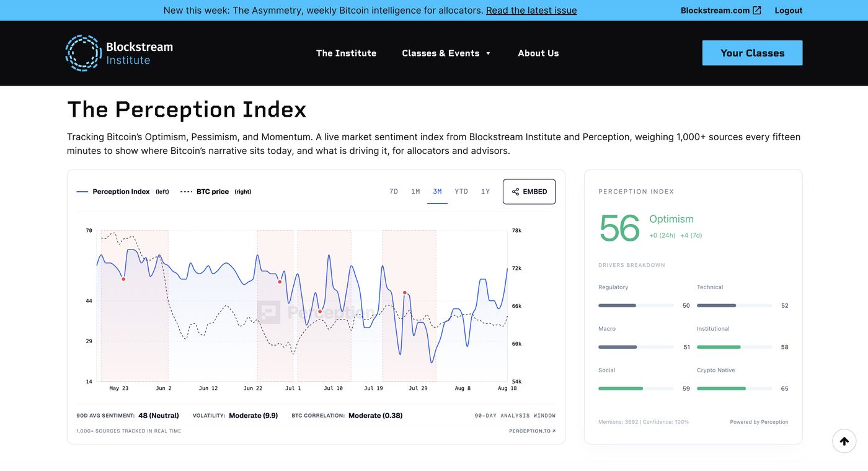Click the Blockstream Institute logo
The height and width of the screenshot is (471, 868).
119,53
